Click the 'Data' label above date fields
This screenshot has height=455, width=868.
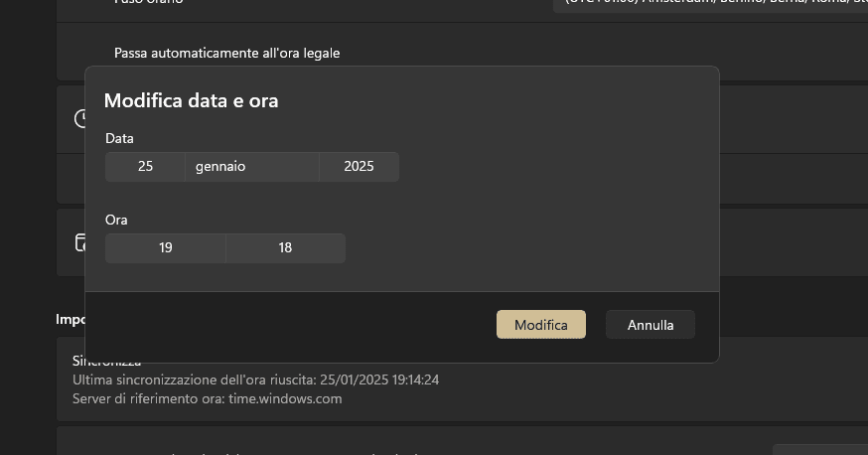(x=119, y=138)
